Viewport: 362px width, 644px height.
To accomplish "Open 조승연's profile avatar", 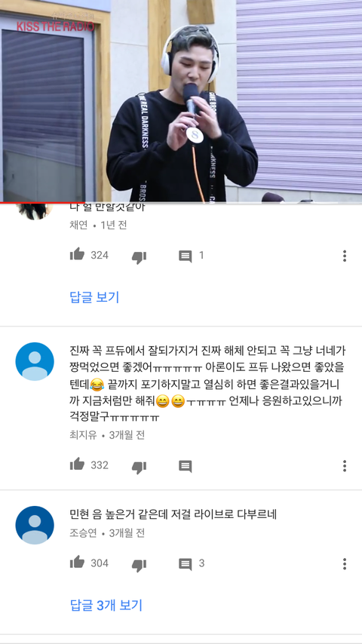I will (x=35, y=525).
